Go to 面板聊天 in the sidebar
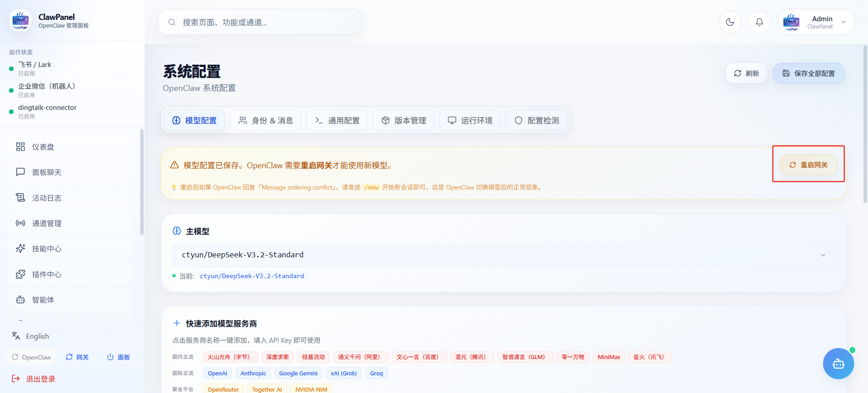The image size is (868, 393). [47, 172]
